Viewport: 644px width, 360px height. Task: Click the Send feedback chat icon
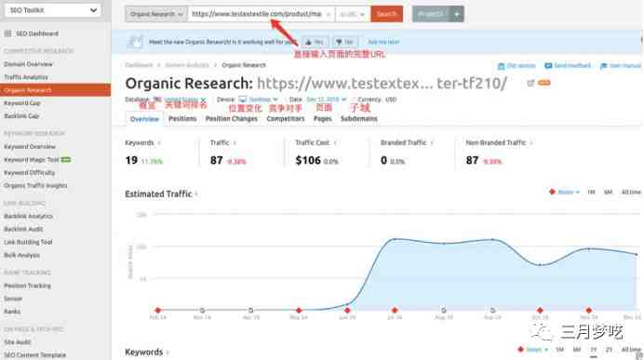pyautogui.click(x=548, y=66)
